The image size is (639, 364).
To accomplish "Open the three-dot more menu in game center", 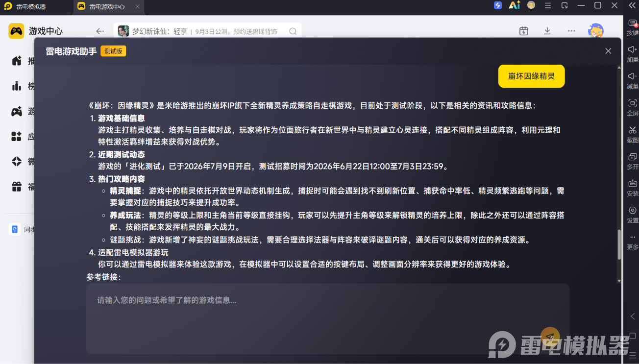I will [x=571, y=31].
